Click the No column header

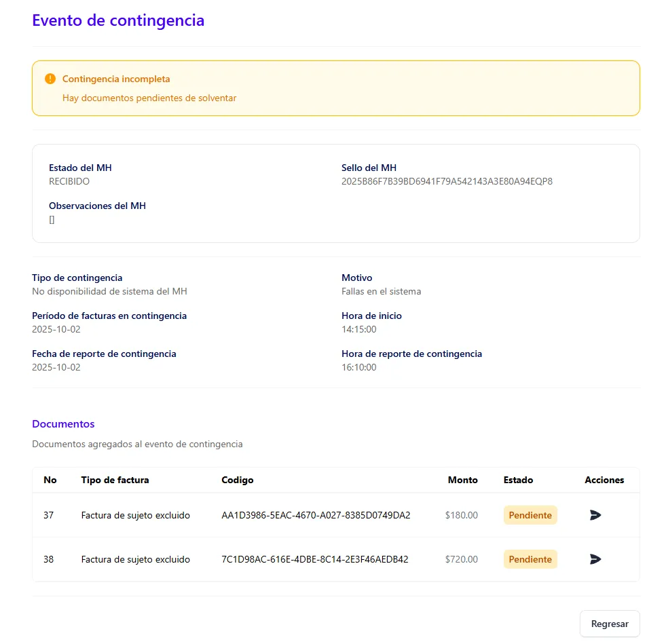(x=50, y=480)
